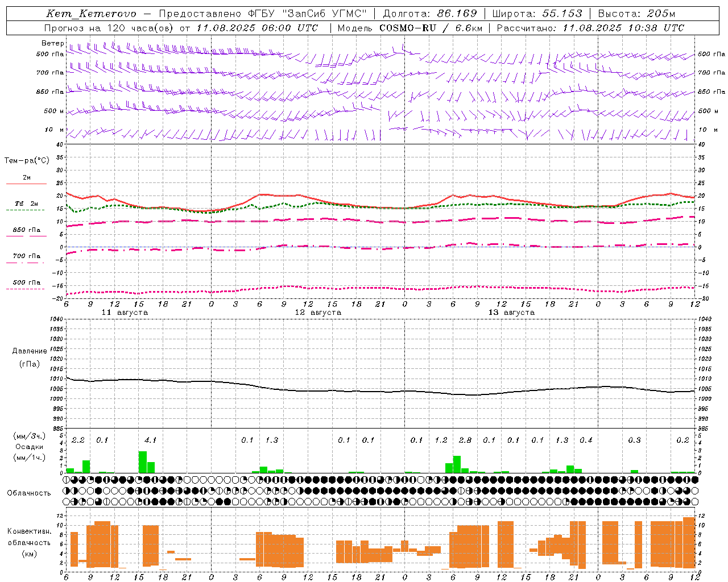728x582 pixels.
Task: Click the 2.8 precipitation value
Action: (x=465, y=440)
